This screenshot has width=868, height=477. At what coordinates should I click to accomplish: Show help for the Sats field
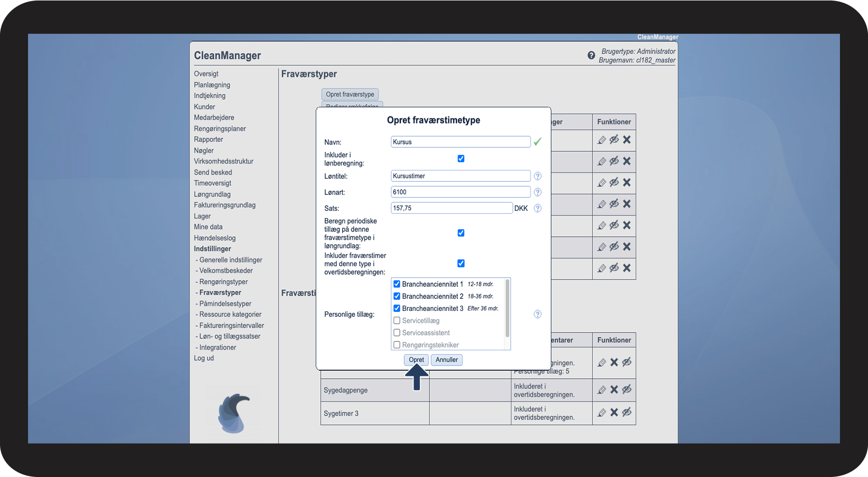(537, 208)
